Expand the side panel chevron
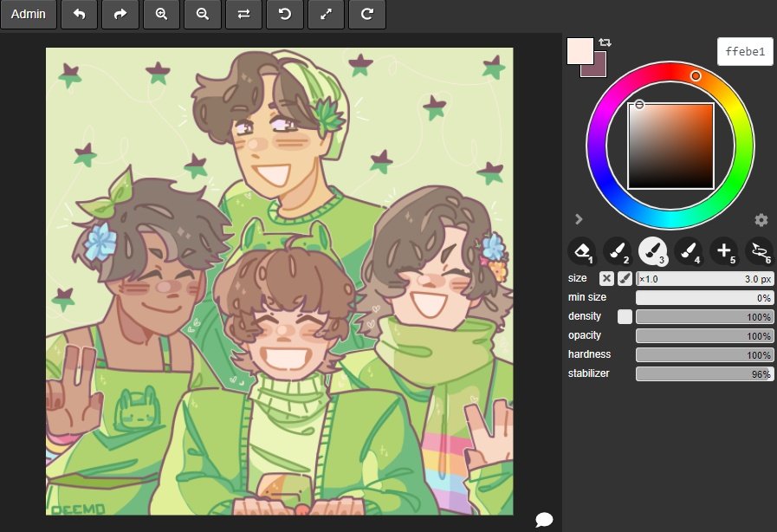Viewport: 777px width, 532px height. pyautogui.click(x=579, y=219)
